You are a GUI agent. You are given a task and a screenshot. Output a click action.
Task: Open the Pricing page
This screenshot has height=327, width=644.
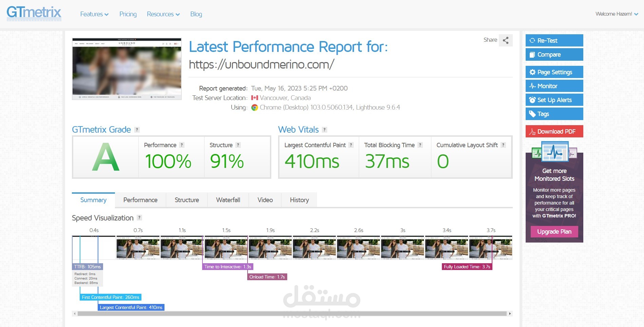(x=128, y=14)
